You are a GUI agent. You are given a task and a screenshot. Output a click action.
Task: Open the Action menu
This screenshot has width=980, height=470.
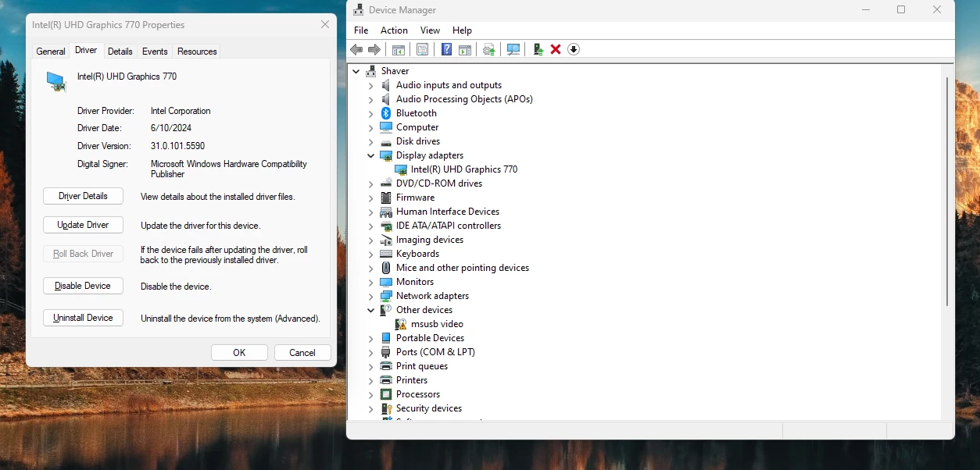pyautogui.click(x=394, y=30)
